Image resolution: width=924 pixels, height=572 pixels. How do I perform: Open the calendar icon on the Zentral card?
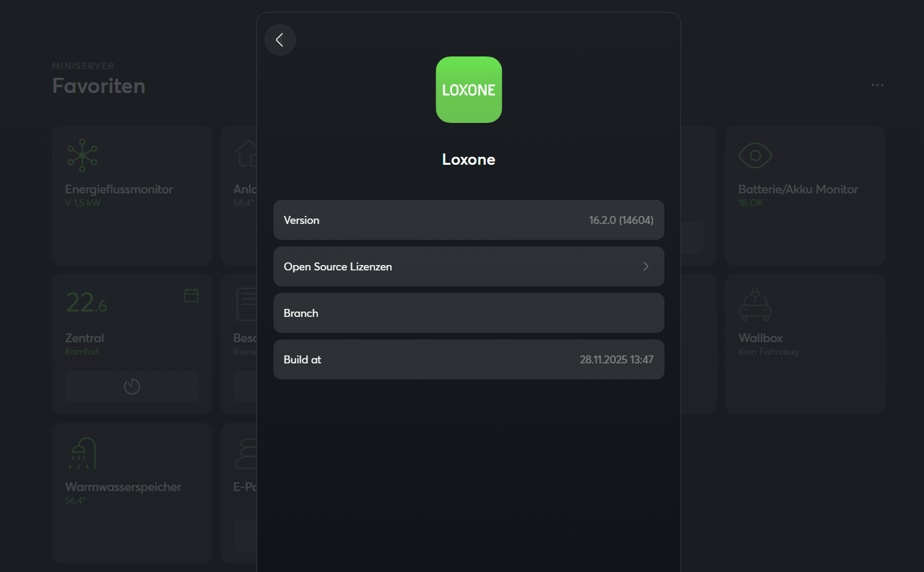click(x=191, y=295)
